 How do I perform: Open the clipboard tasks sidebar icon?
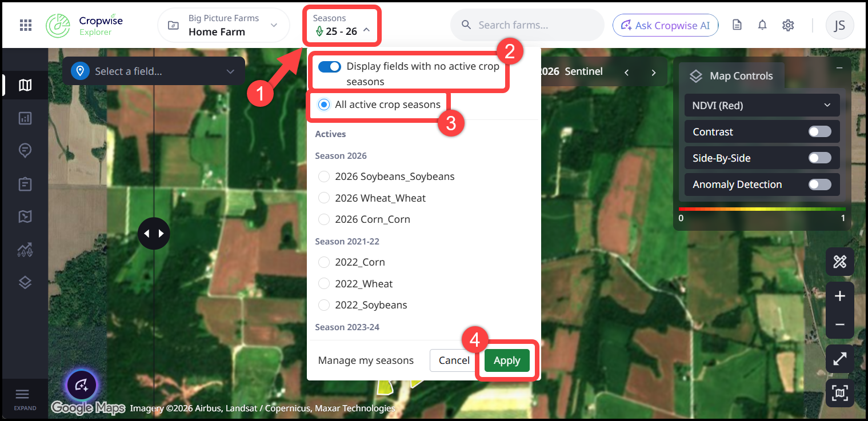point(25,184)
